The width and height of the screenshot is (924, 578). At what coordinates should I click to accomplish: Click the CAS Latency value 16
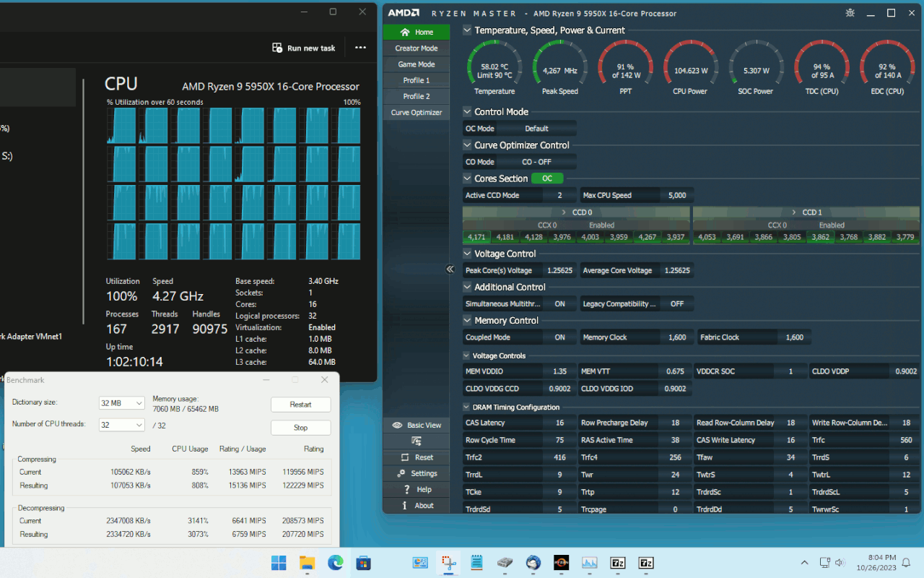point(559,423)
